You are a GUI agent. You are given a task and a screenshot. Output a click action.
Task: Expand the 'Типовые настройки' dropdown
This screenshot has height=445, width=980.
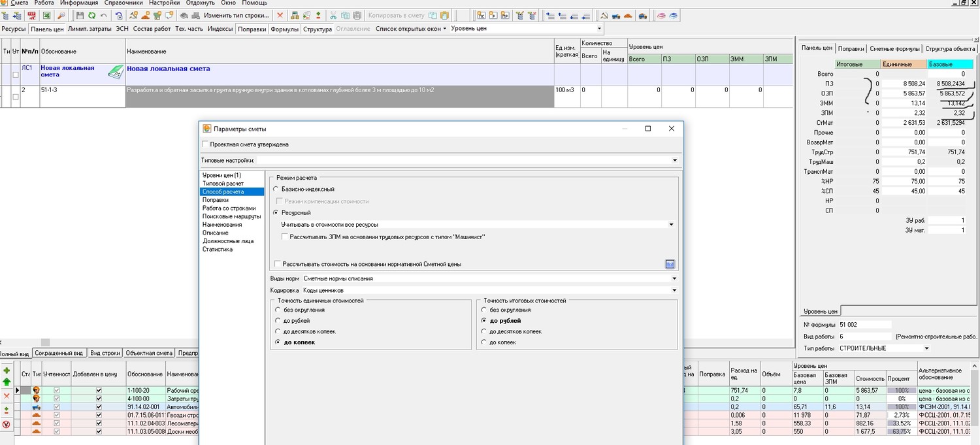click(674, 160)
